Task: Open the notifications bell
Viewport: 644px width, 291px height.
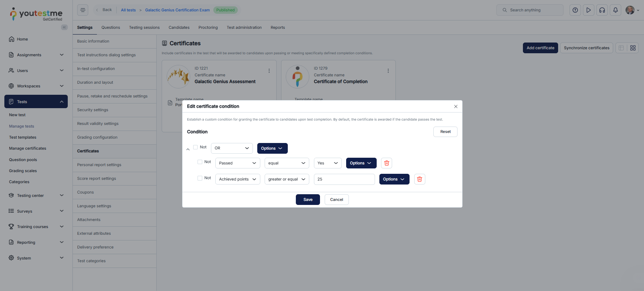Action: pos(615,10)
